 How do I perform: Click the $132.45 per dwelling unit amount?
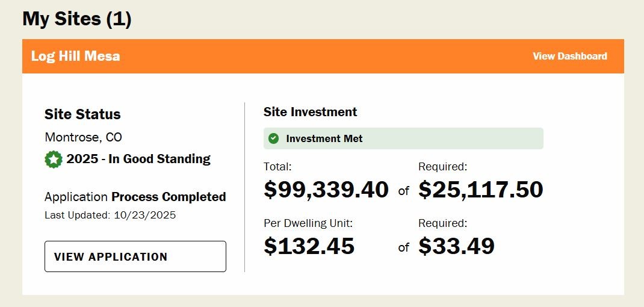click(309, 246)
